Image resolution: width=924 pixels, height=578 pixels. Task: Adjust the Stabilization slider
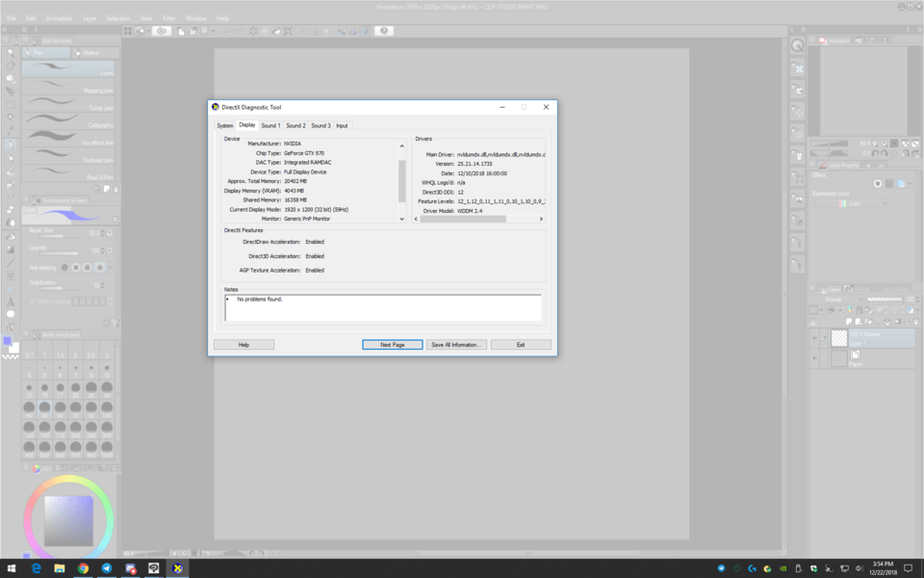click(x=59, y=288)
